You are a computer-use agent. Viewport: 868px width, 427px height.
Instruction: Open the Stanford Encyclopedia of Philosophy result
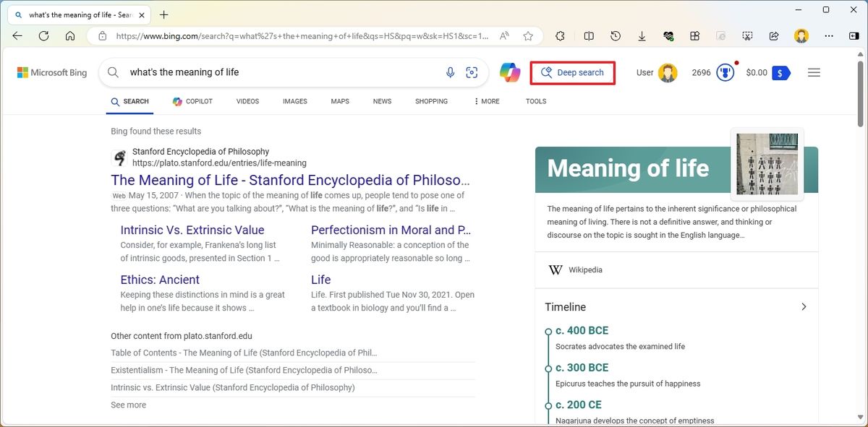coord(290,179)
